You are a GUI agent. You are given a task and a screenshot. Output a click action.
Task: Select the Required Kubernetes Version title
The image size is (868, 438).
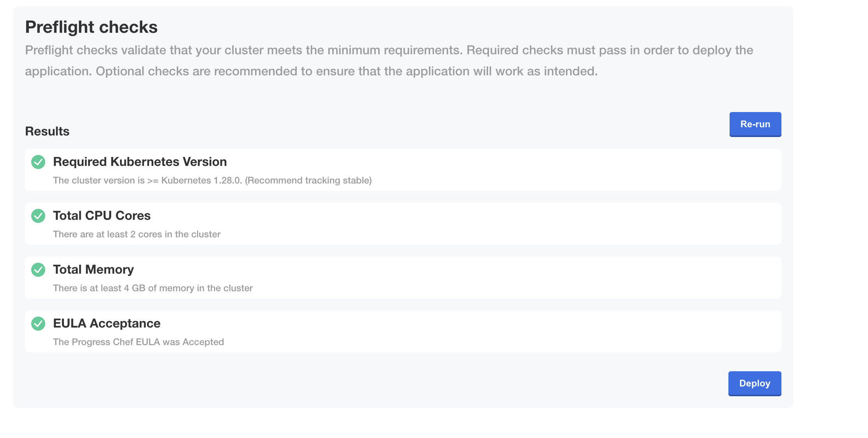point(140,162)
